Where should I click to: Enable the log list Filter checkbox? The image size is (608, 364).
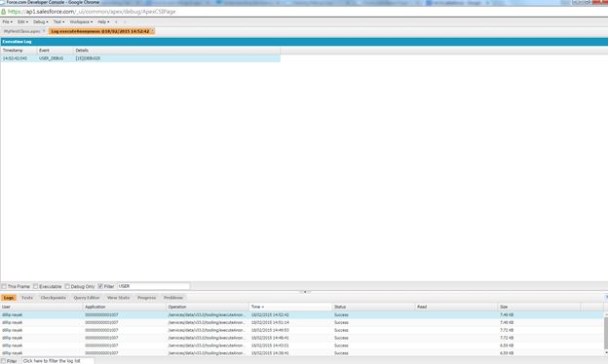tap(4, 361)
